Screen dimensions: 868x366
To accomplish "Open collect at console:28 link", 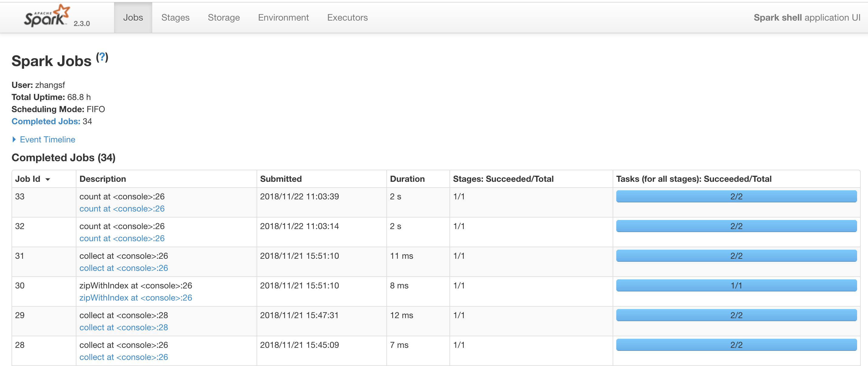I will [123, 327].
